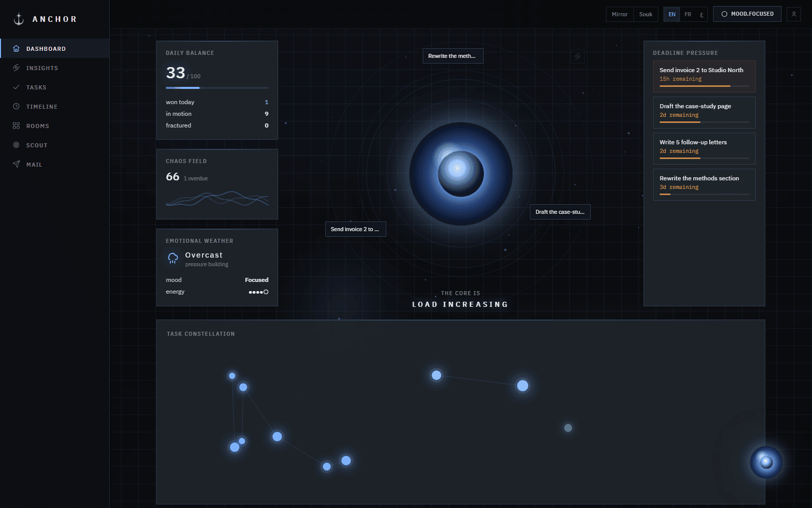Open Timeline via its clock icon
Screen dimensions: 812x508
(16, 107)
